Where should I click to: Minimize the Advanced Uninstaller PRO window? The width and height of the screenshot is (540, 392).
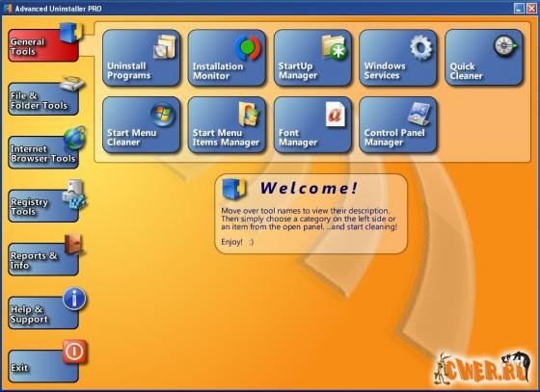tap(519, 9)
